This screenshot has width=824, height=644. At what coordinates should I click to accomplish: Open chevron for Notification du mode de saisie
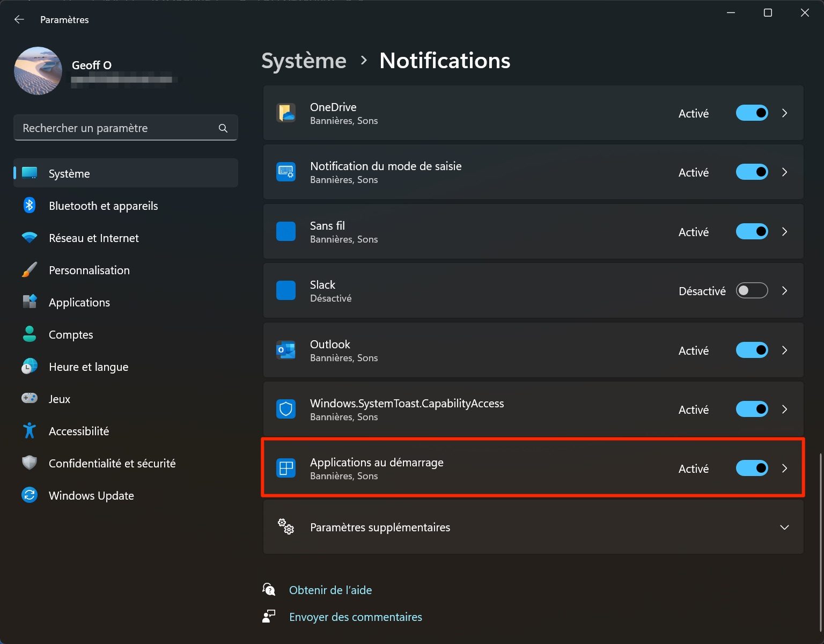[785, 172]
